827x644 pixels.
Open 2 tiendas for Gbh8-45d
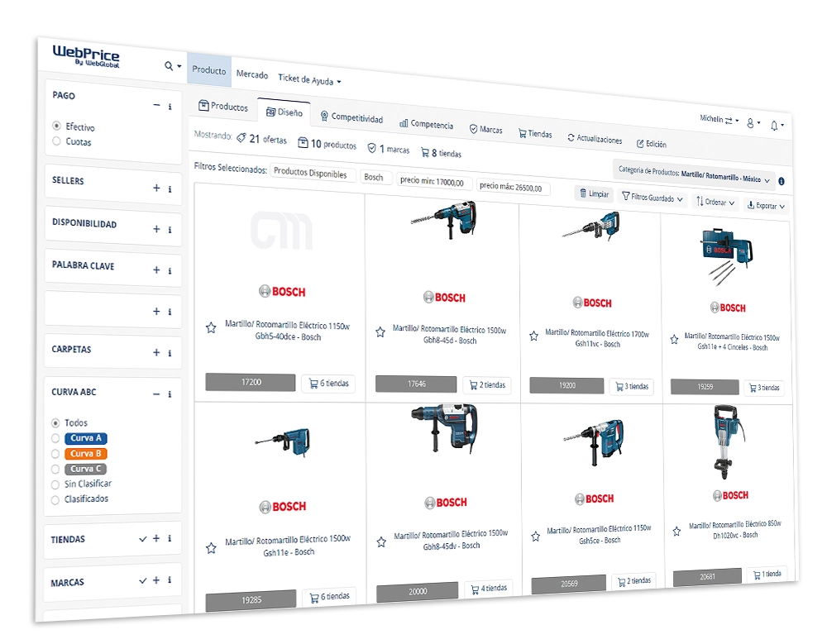click(487, 385)
